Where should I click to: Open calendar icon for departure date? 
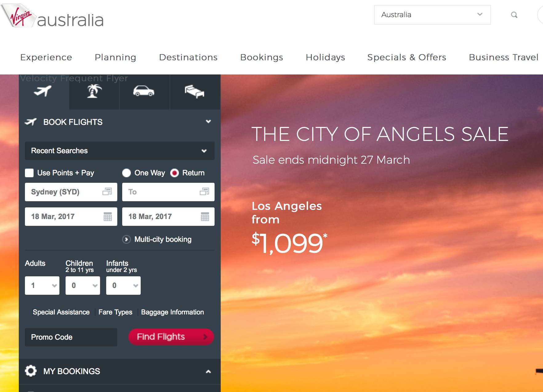108,217
